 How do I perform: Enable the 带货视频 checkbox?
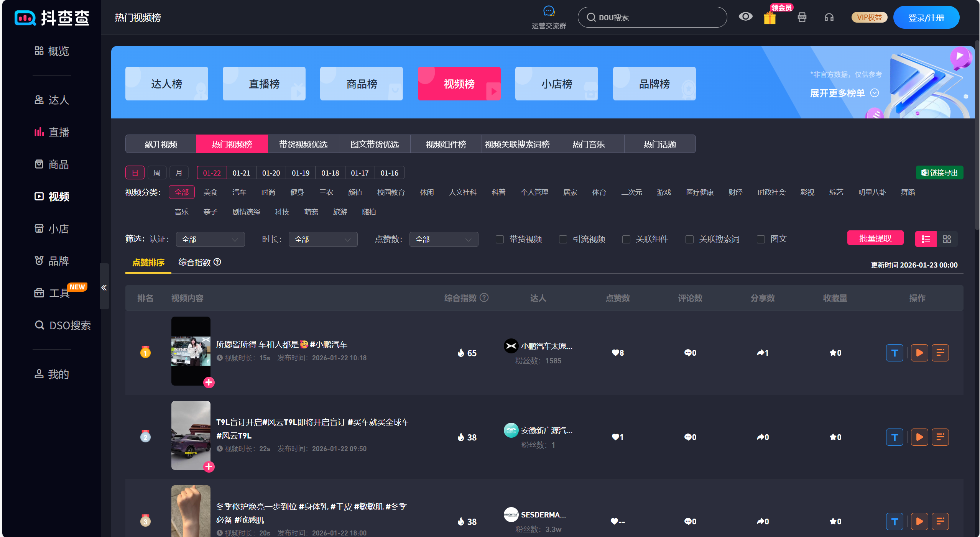(500, 239)
